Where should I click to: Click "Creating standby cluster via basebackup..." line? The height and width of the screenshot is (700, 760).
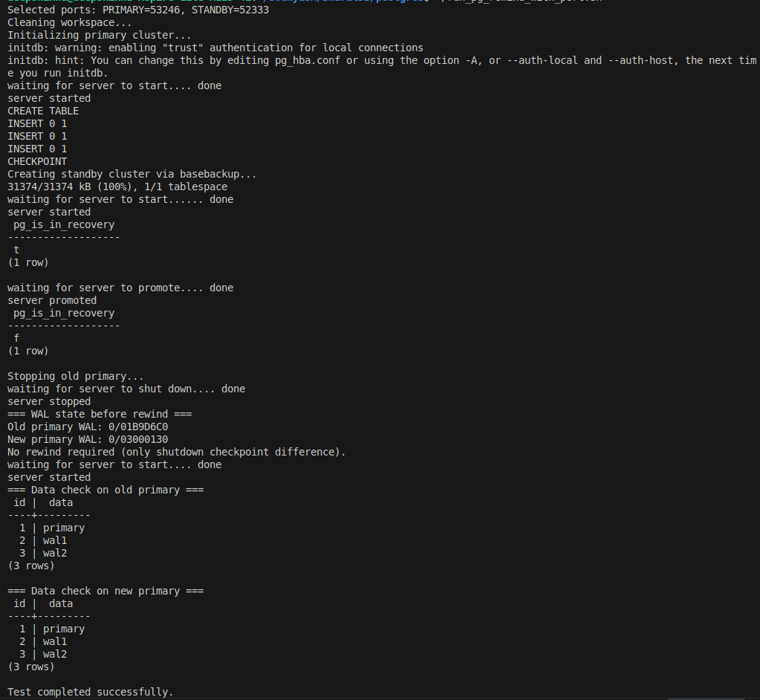[x=132, y=175]
